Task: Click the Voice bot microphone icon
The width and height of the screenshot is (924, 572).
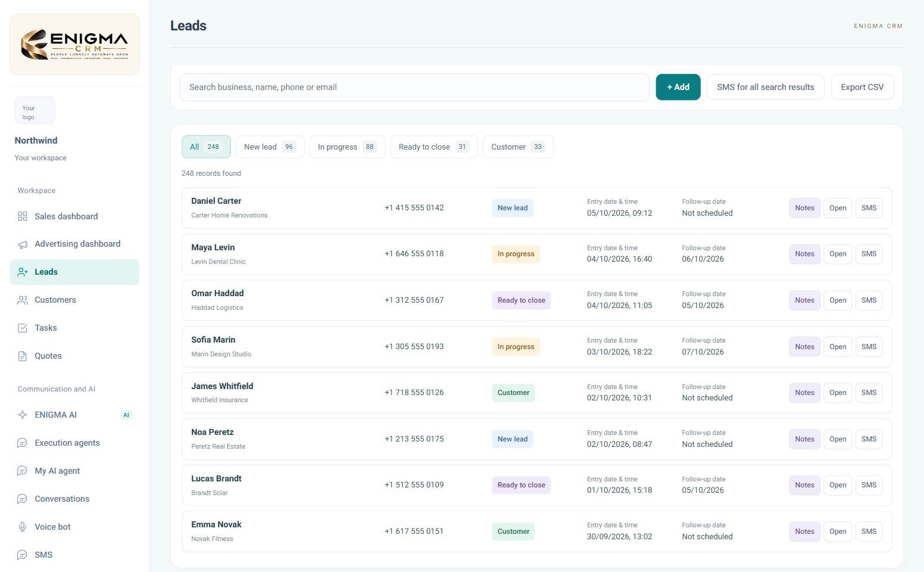Action: coord(23,527)
